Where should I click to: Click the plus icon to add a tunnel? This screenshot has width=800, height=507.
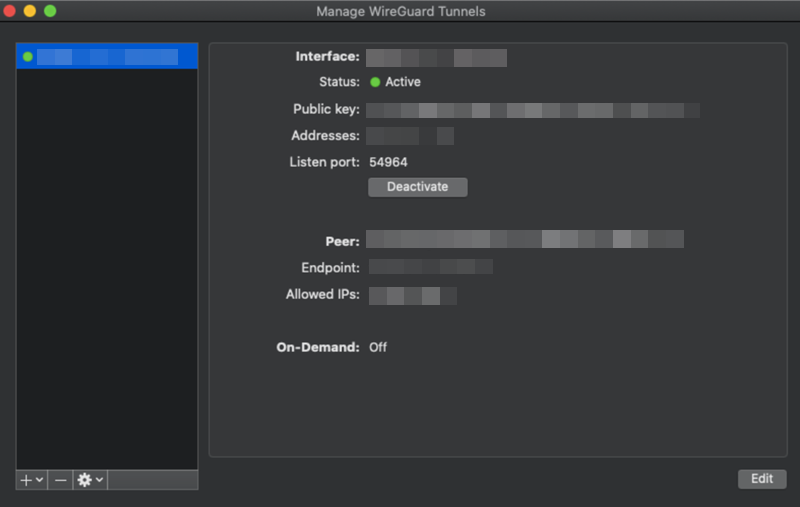click(26, 480)
